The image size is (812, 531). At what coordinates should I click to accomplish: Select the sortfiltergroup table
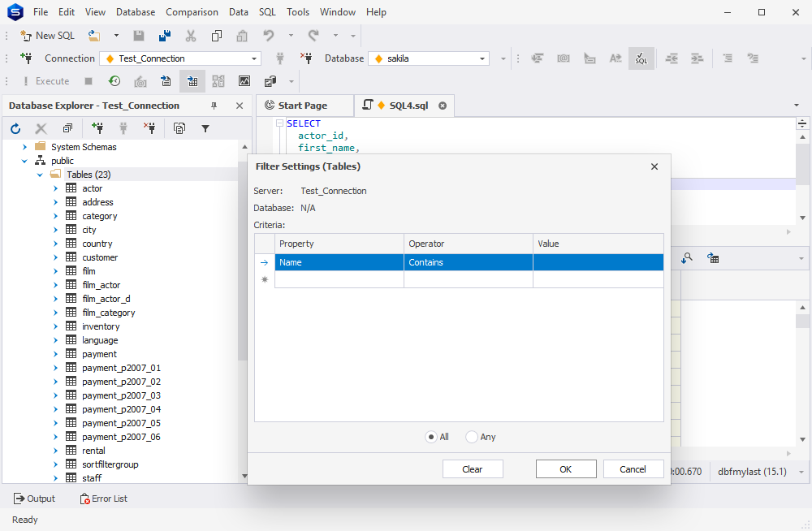[x=110, y=464]
